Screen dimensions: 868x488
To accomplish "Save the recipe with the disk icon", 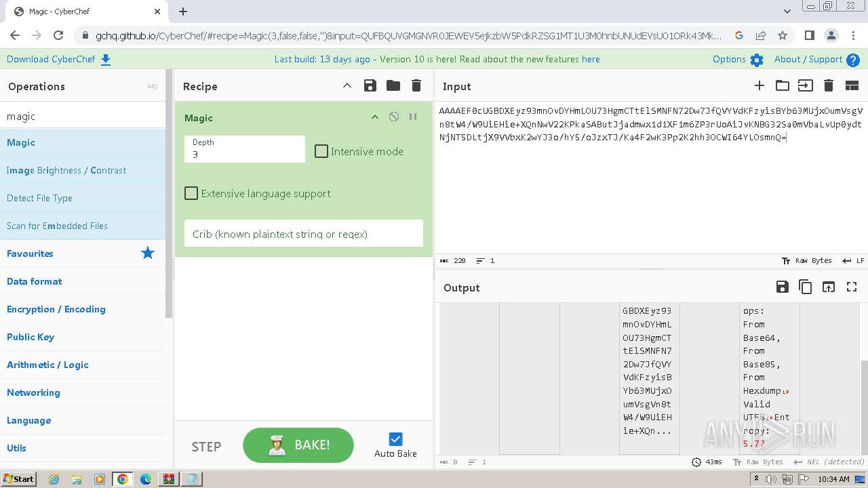I will point(370,85).
